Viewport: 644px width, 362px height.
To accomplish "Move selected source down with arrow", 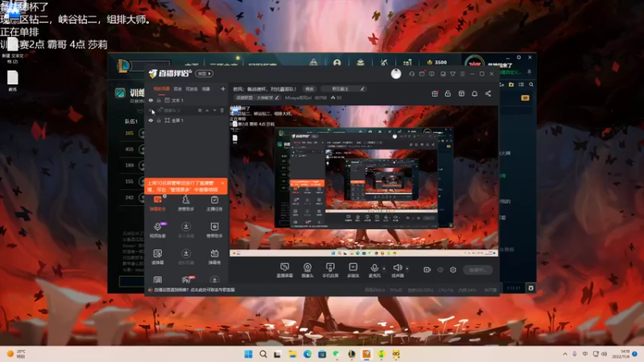I will 214,110.
